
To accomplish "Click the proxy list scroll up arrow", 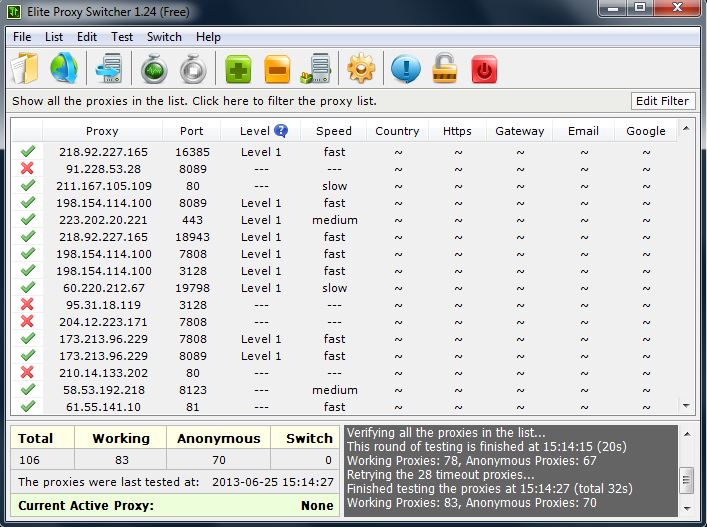I will click(x=686, y=128).
